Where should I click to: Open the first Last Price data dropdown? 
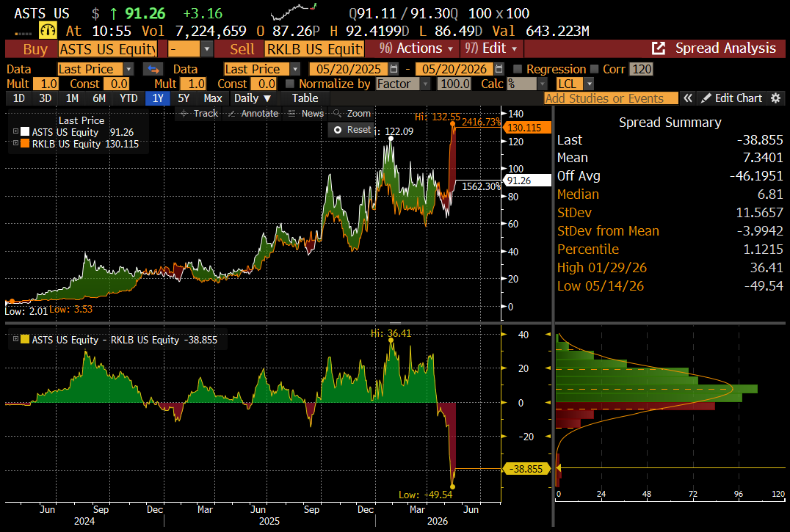tap(128, 69)
